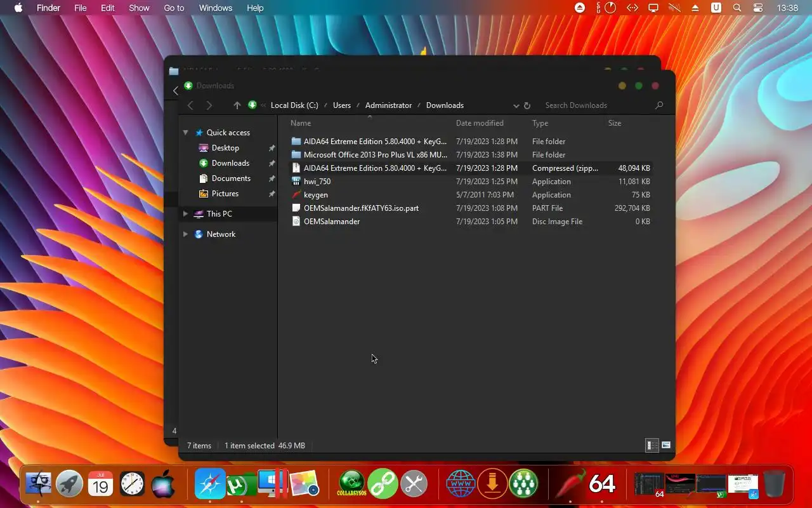Select Documents under Quick access

point(231,178)
